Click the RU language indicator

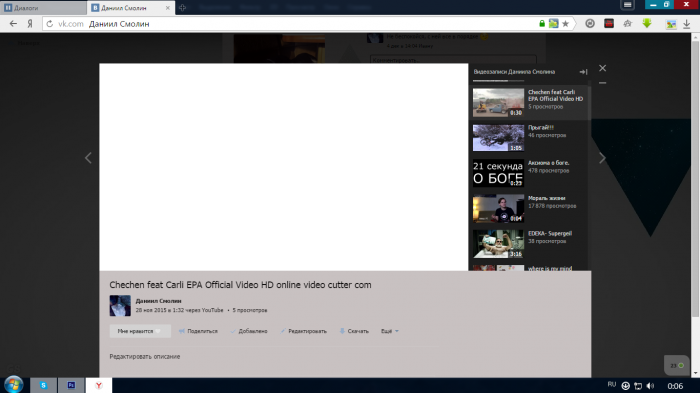pyautogui.click(x=612, y=385)
